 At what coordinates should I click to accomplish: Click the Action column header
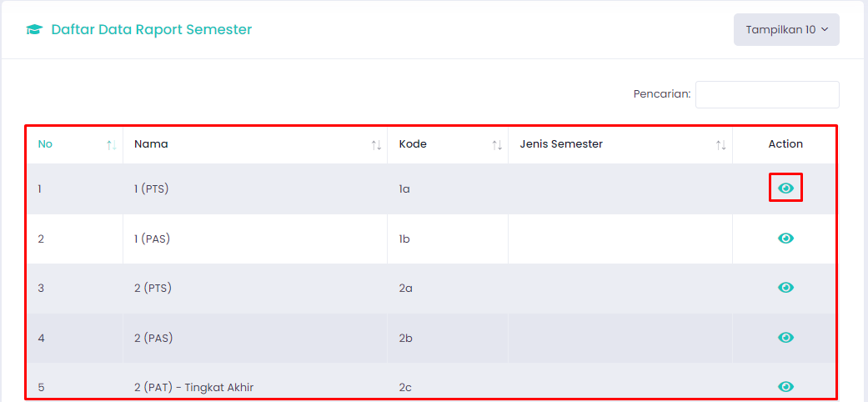tap(785, 144)
